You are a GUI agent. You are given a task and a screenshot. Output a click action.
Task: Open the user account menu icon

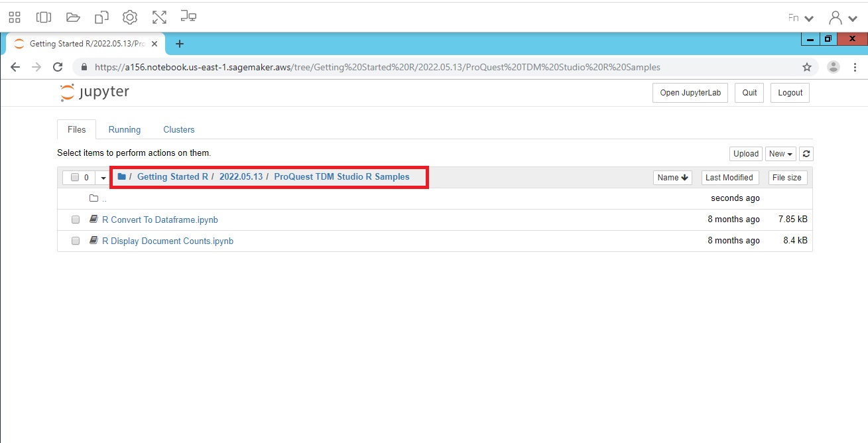pyautogui.click(x=842, y=18)
